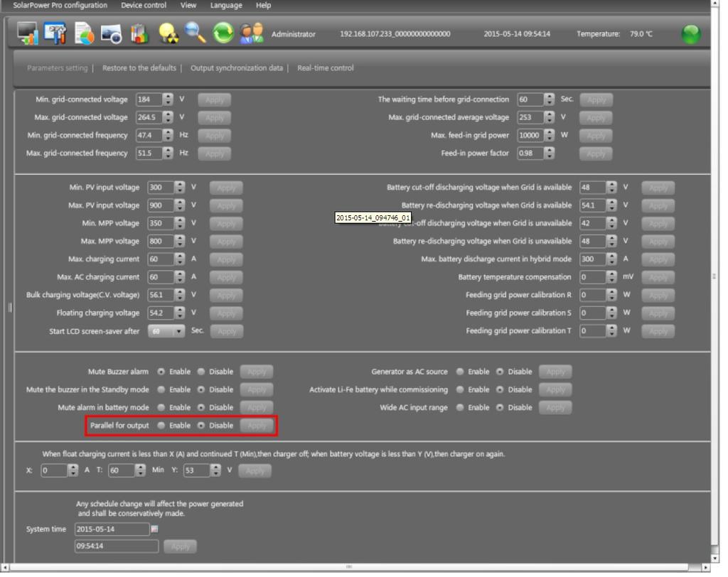
Task: Adjust Battery temperature compensation spinner arrows
Action: coord(611,277)
